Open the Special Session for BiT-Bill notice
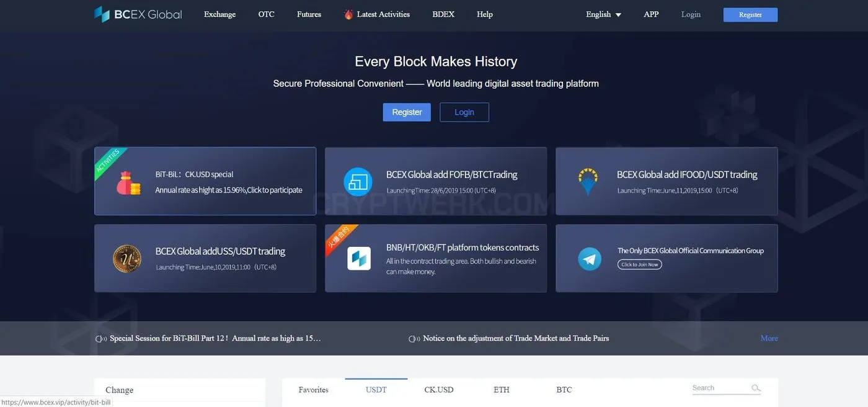Image resolution: width=868 pixels, height=407 pixels. (x=215, y=339)
